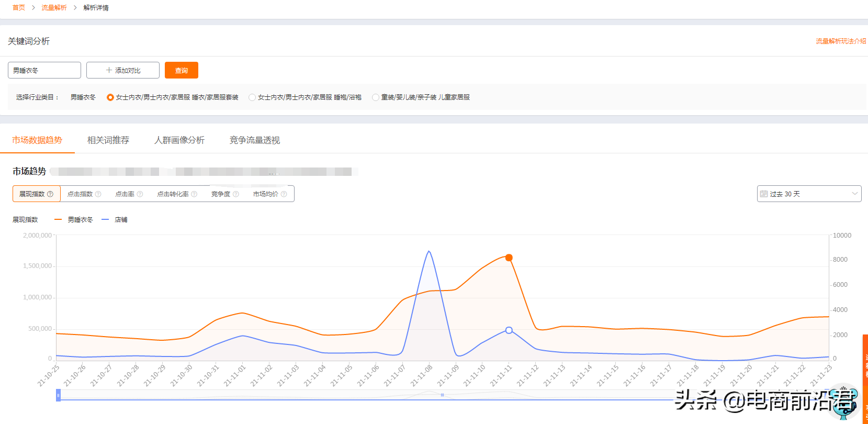Click 2,000,000 left axis label
Screen dimensions: 868x424
pyautogui.click(x=38, y=236)
